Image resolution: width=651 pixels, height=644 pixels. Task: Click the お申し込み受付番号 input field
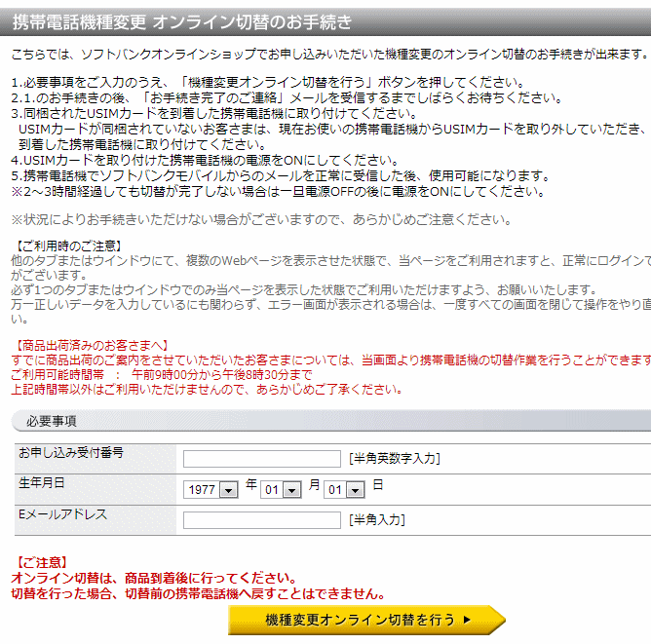click(261, 459)
